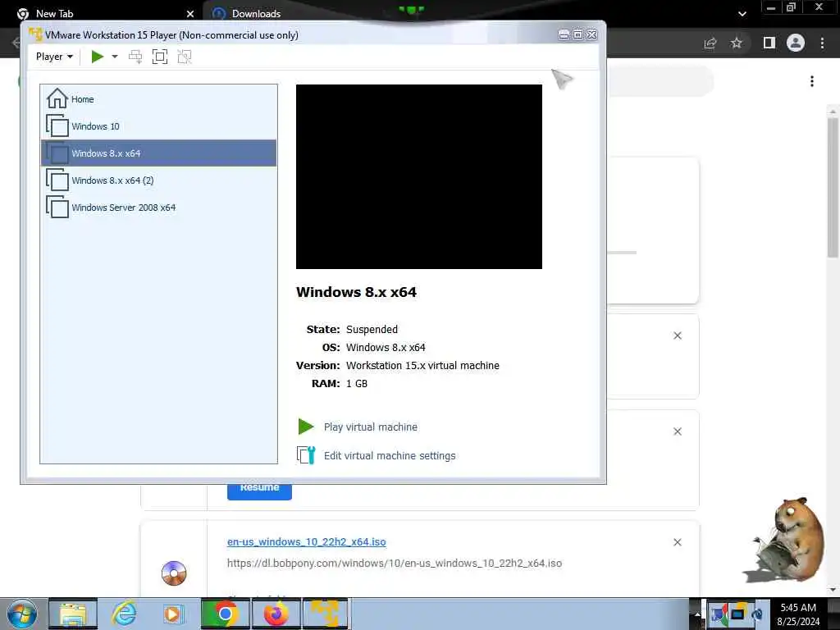Select Windows Server 2008 x64 entry

point(158,208)
